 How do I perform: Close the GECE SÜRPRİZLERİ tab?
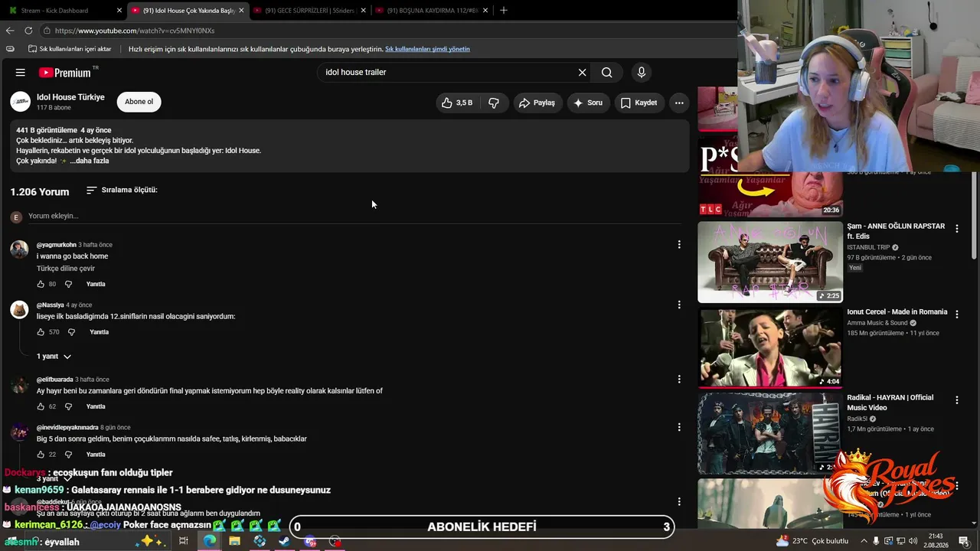363,11
